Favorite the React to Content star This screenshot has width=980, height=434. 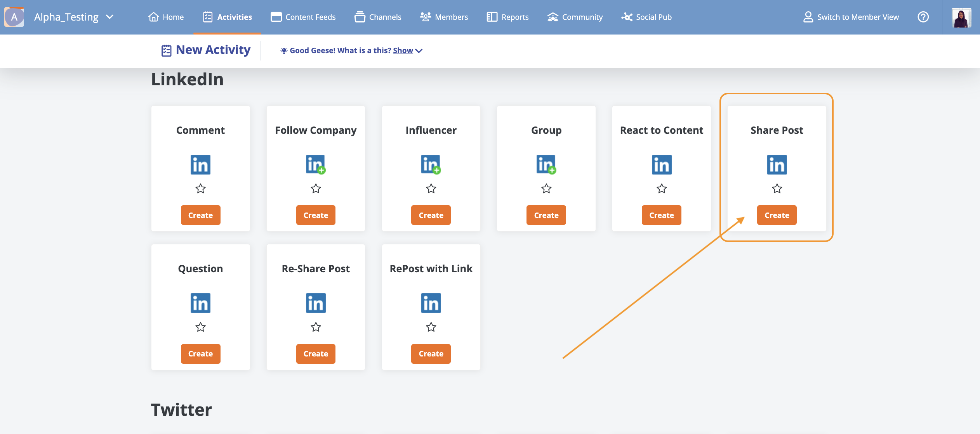[x=662, y=189]
